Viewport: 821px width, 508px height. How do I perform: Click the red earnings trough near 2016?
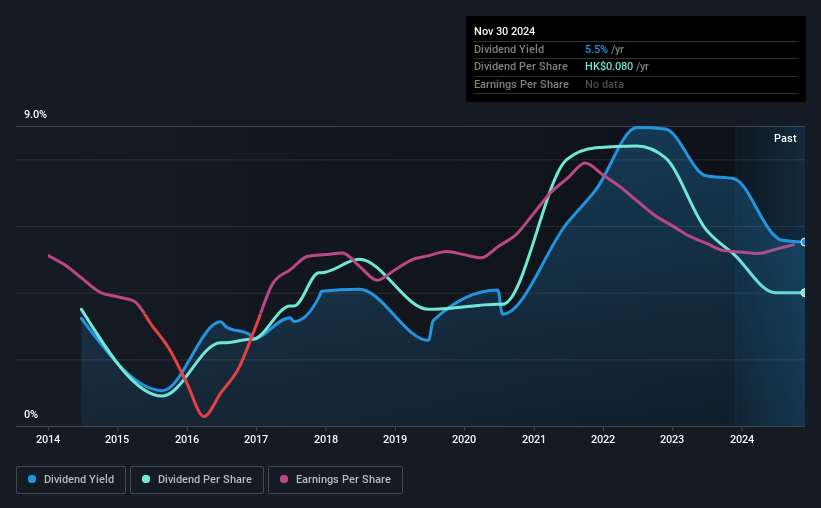[x=204, y=415]
